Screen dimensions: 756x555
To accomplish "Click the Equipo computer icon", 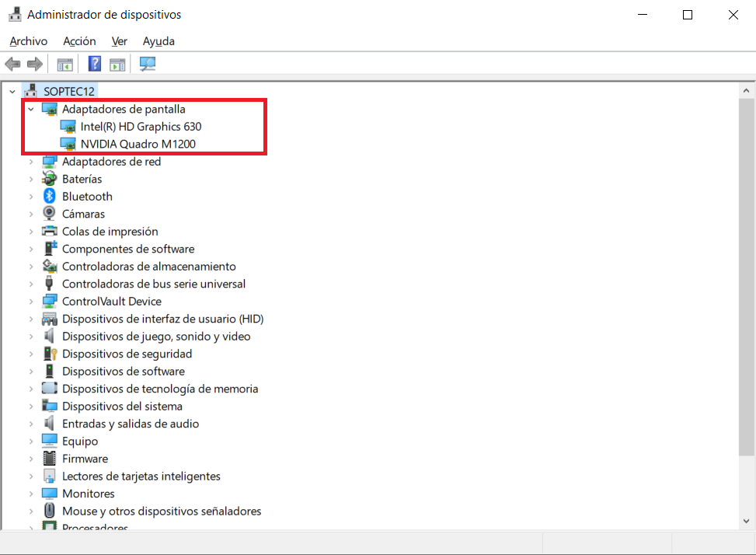I will tap(49, 441).
